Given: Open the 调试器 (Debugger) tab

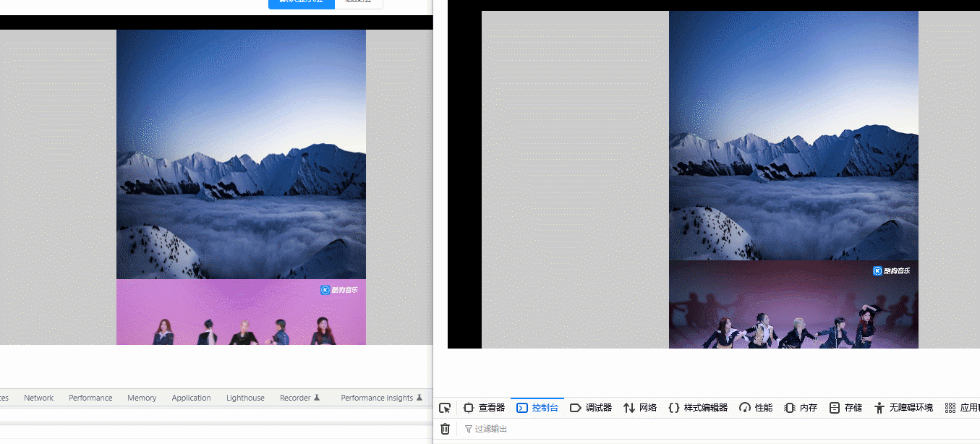Looking at the screenshot, I should [591, 408].
